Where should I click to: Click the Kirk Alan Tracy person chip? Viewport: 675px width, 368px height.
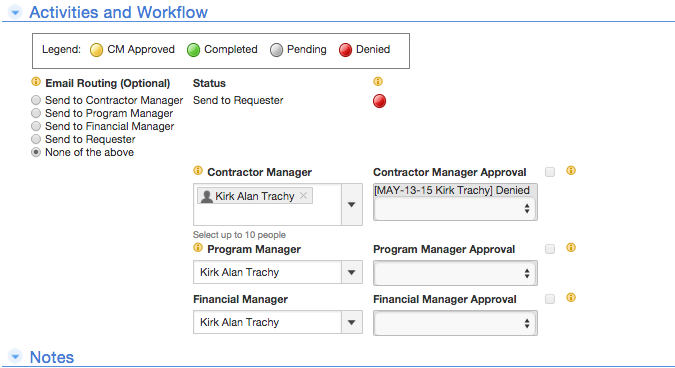[255, 196]
